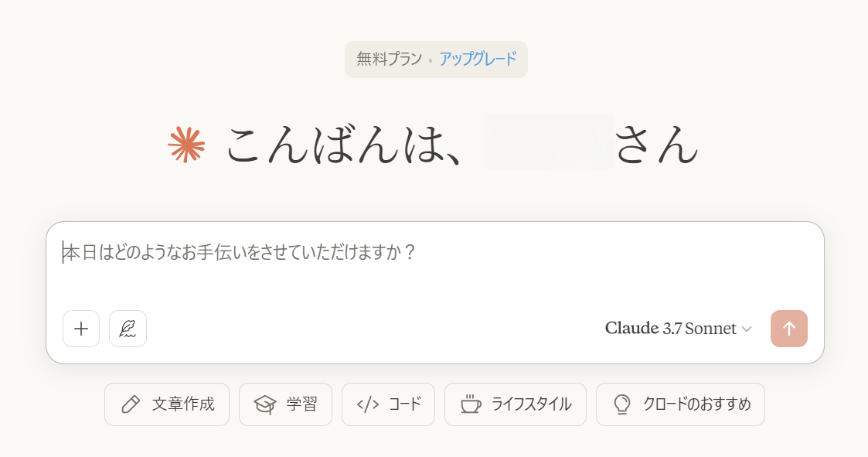Viewport: 868px width, 457px height.
Task: Click the orange Claude starburst logo
Action: coord(186,145)
